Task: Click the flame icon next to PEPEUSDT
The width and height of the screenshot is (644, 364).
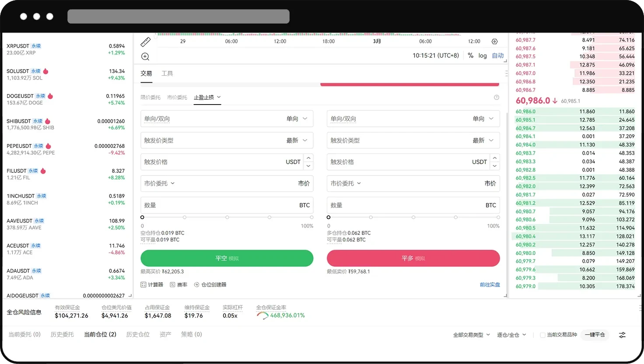Action: click(x=48, y=146)
